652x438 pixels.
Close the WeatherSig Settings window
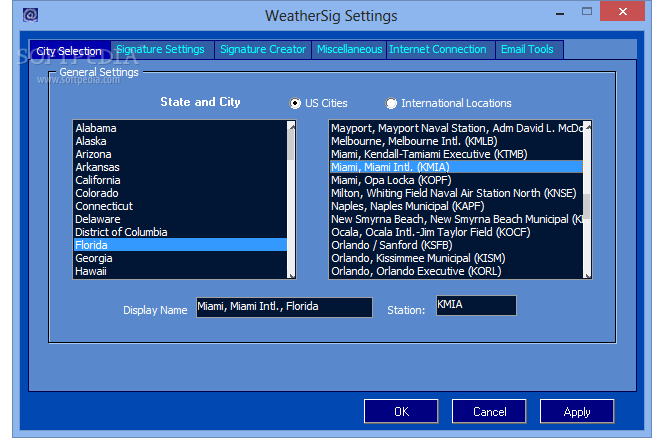click(622, 11)
